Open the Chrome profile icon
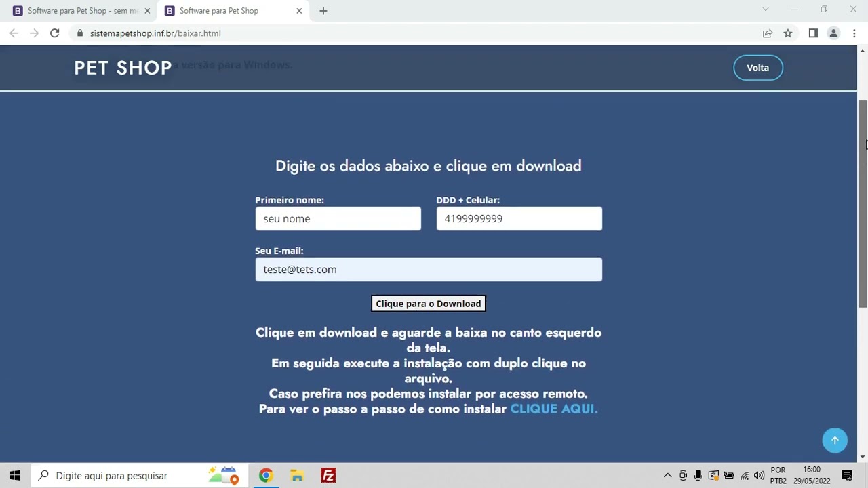Viewport: 868px width, 488px height. 833,33
